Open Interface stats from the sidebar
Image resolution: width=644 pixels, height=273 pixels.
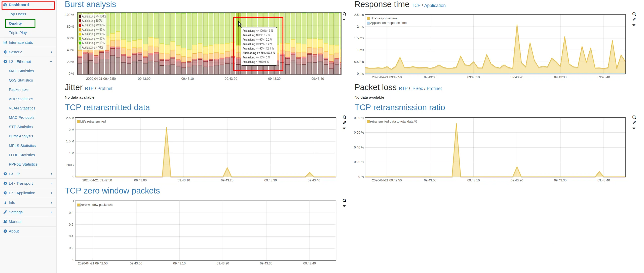pos(21,43)
